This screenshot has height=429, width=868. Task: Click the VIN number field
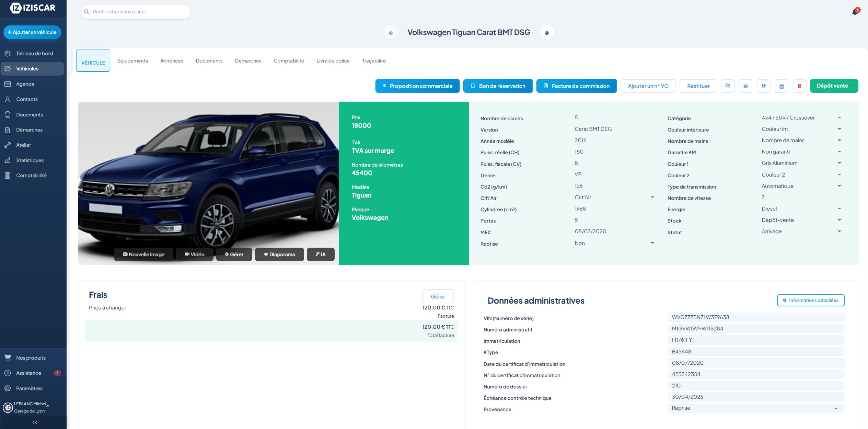(756, 317)
